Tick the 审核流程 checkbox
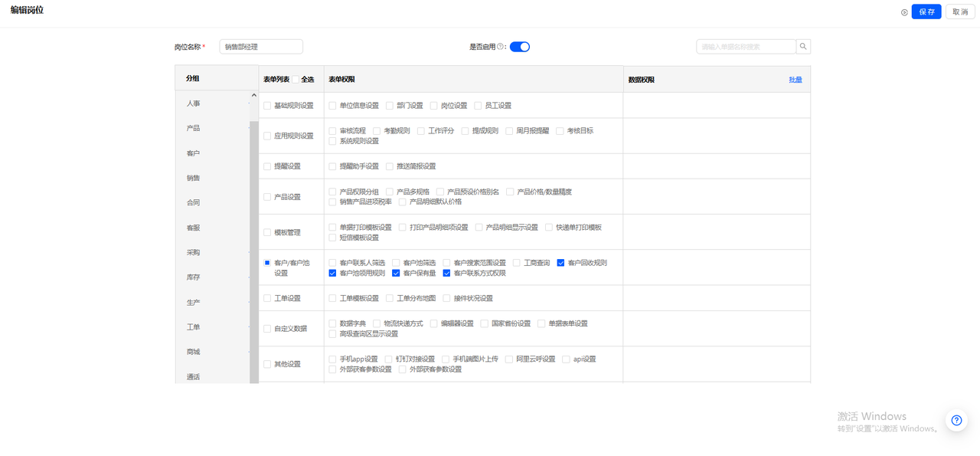 click(x=332, y=131)
